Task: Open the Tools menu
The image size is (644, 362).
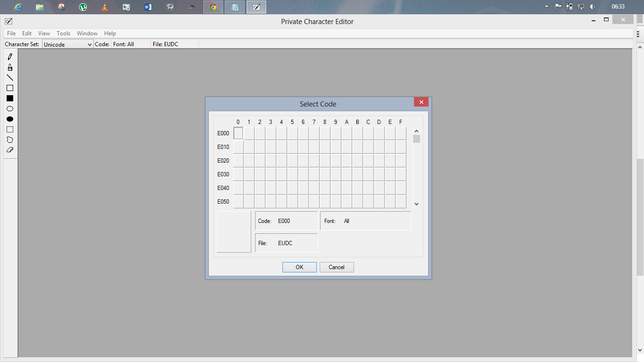Action: [63, 33]
